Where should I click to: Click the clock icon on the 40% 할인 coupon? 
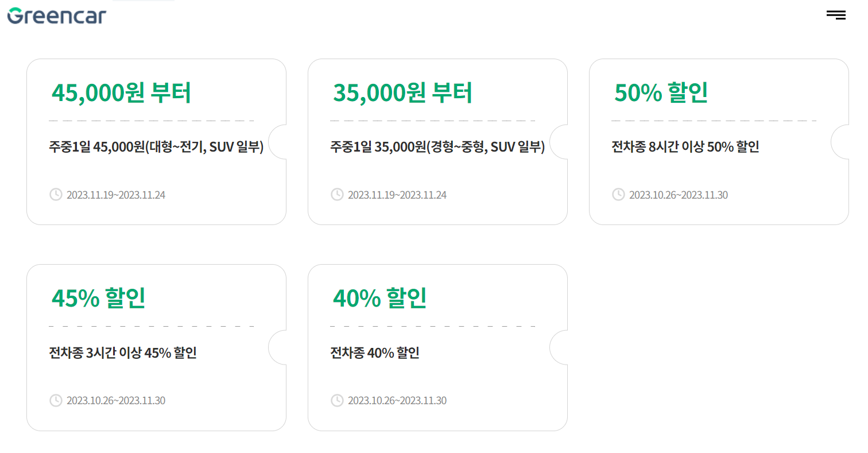tap(337, 401)
